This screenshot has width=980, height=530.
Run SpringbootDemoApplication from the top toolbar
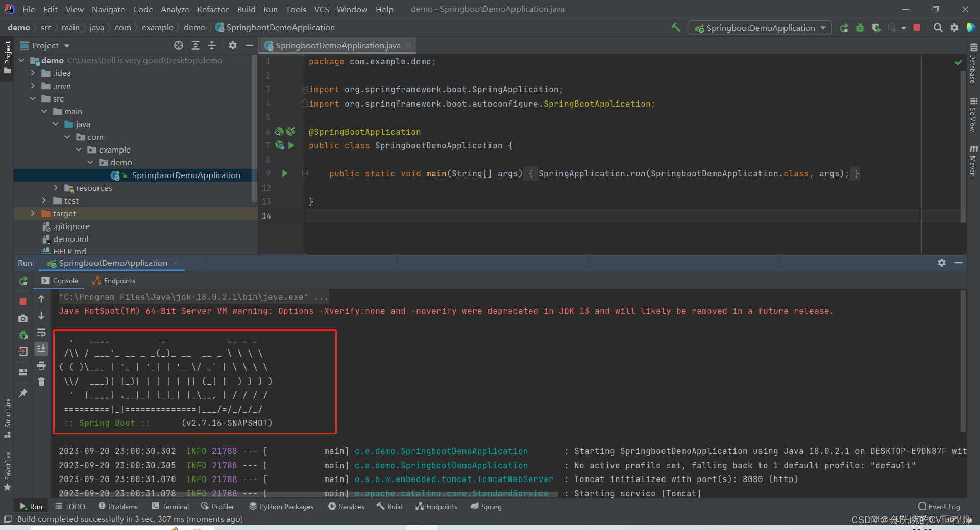[x=844, y=28]
